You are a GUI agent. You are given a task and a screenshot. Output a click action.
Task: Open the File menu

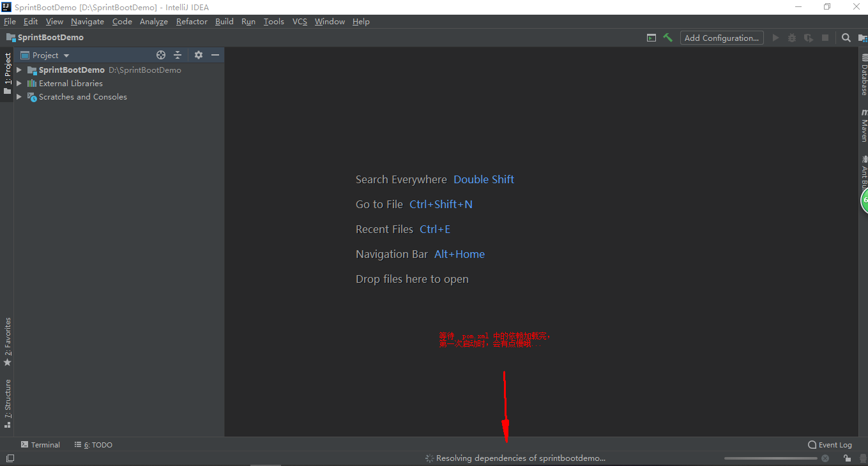point(10,22)
